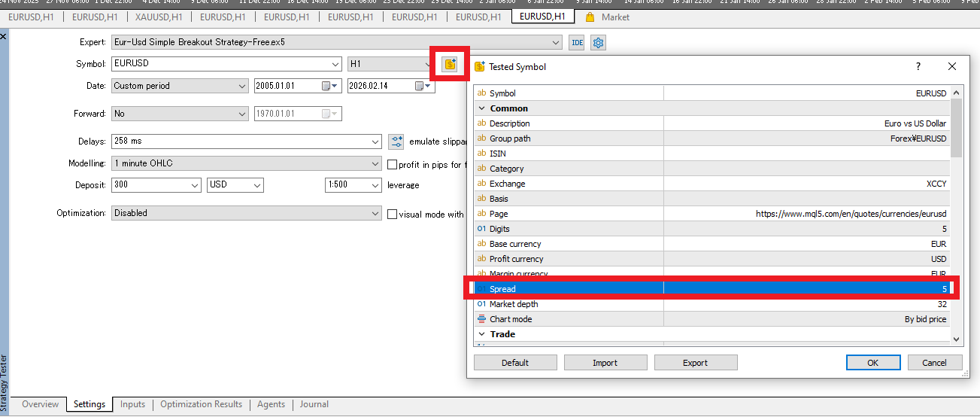Image resolution: width=980 pixels, height=417 pixels.
Task: Click the Import button
Action: tap(605, 363)
